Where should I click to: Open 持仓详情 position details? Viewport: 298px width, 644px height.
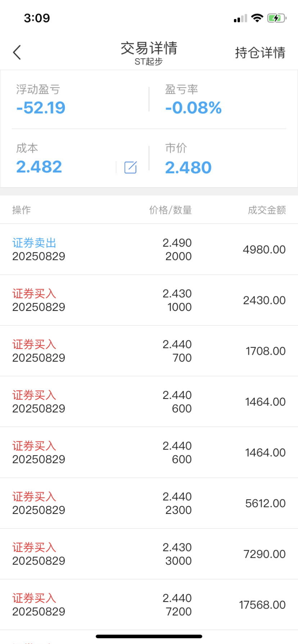[x=260, y=52]
